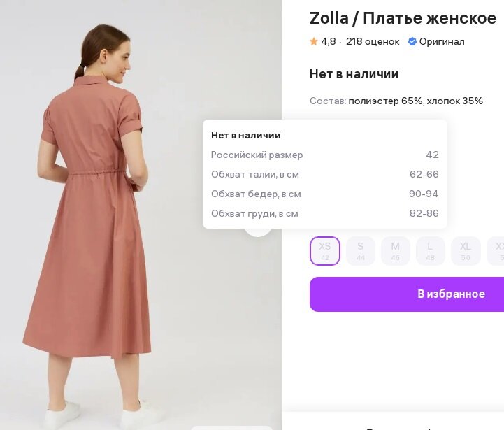
Task: Click the Zolla / Платье женское product title
Action: click(403, 17)
